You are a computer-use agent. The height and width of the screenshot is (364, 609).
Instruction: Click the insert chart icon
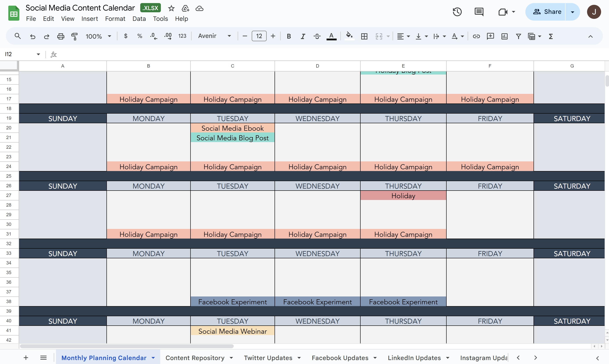(505, 36)
